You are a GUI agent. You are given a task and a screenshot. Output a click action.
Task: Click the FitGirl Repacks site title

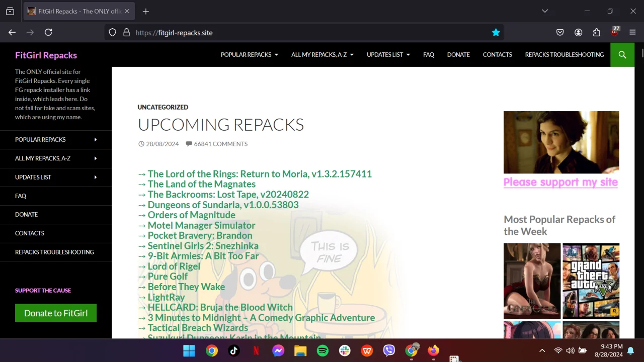(46, 55)
